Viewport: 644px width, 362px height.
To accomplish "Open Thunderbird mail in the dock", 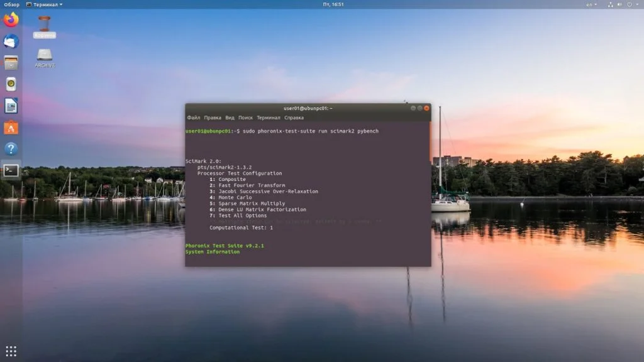I will click(x=11, y=41).
